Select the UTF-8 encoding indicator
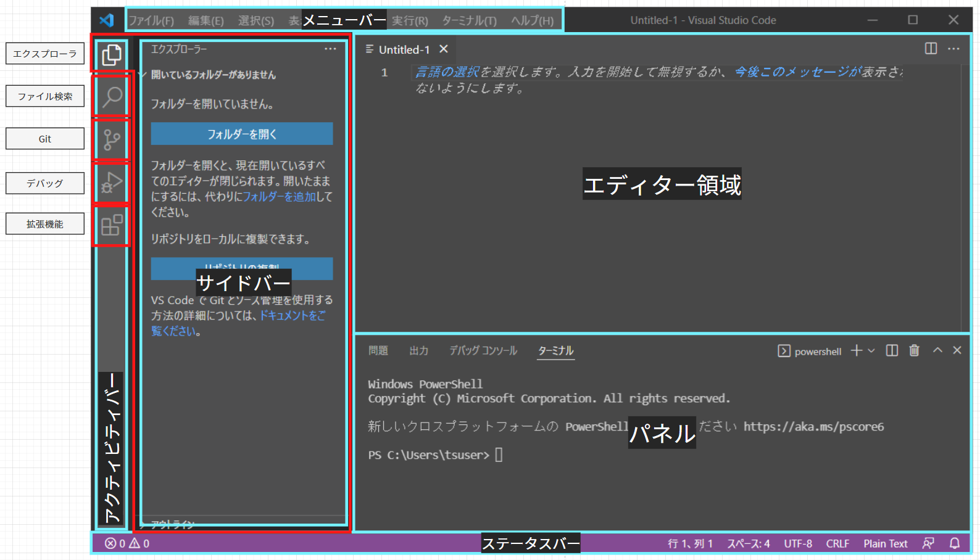 798,543
